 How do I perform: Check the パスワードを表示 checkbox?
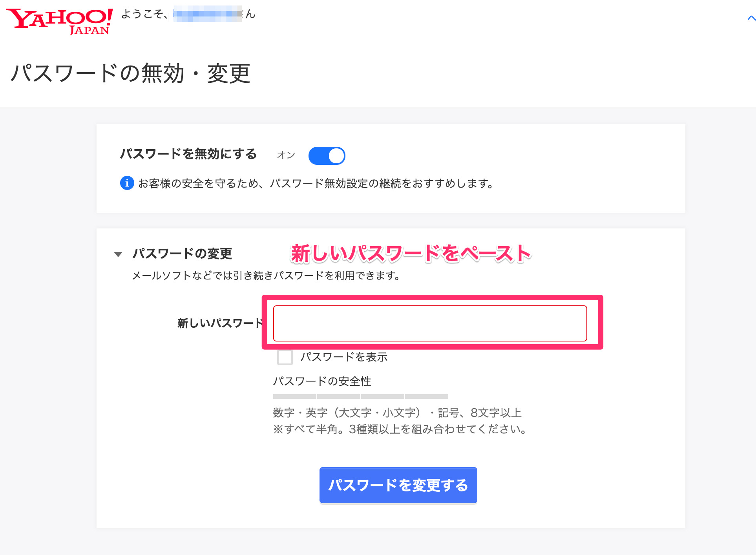pyautogui.click(x=285, y=357)
